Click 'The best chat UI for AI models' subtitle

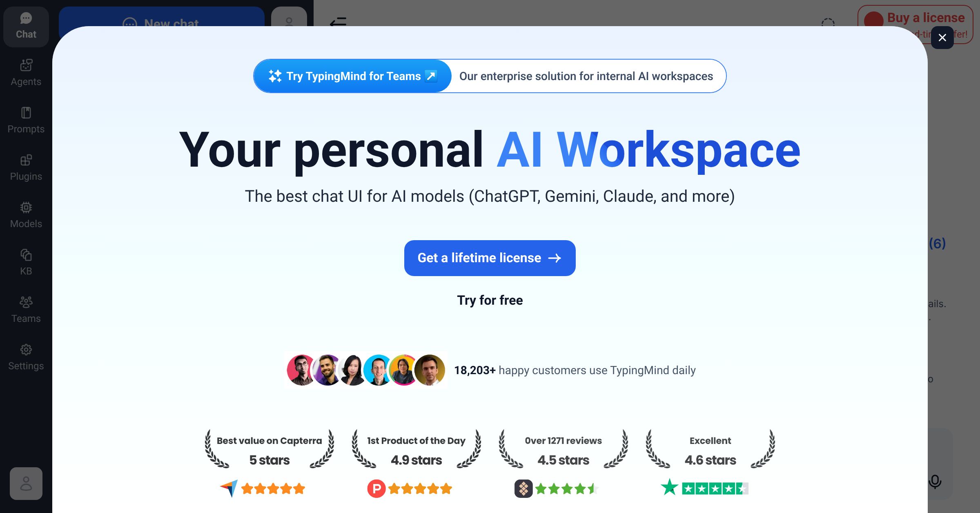click(490, 196)
